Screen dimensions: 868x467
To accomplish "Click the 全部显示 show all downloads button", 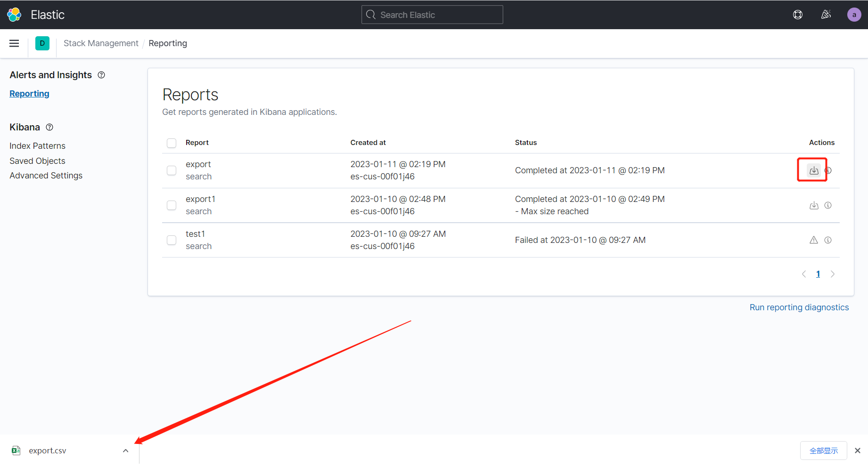I will 824,451.
